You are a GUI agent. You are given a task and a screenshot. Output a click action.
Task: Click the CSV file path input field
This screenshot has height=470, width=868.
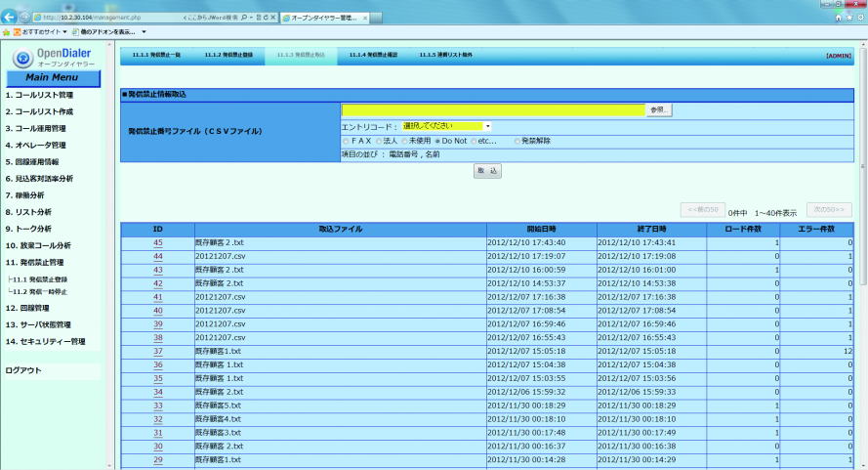[x=493, y=110]
